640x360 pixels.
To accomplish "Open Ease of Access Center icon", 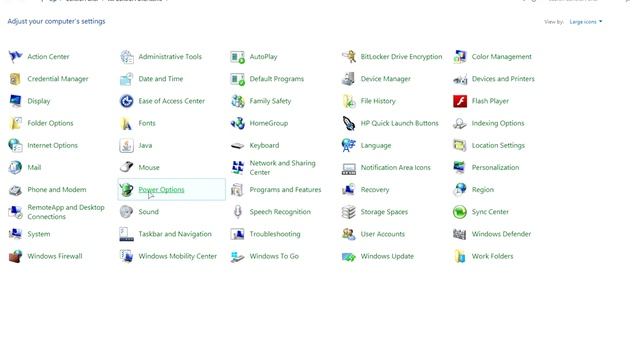I will tap(127, 100).
